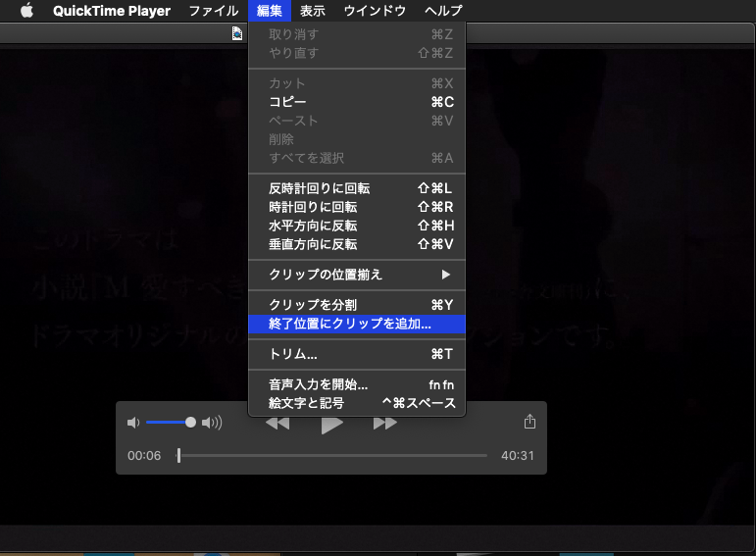Open the share and export icon
The height and width of the screenshot is (556, 756).
click(529, 422)
